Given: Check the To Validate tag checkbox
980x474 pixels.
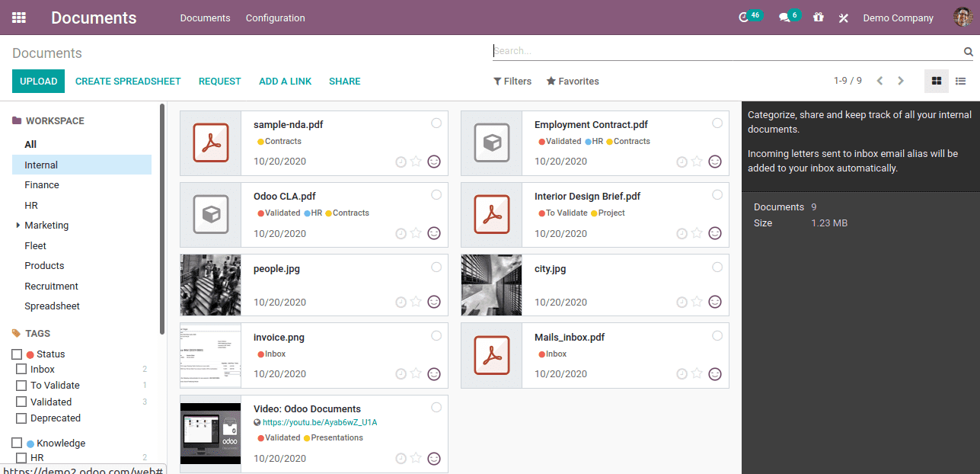Looking at the screenshot, I should coord(21,386).
